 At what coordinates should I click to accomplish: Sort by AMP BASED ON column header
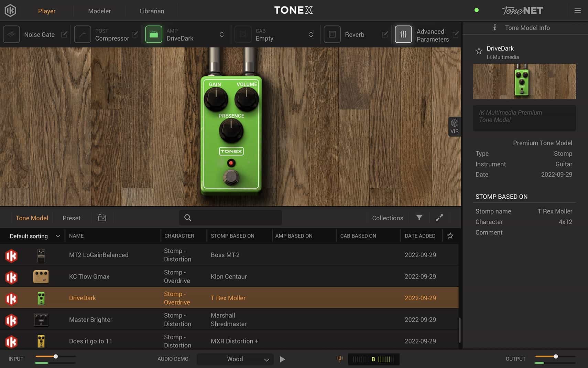click(x=294, y=236)
